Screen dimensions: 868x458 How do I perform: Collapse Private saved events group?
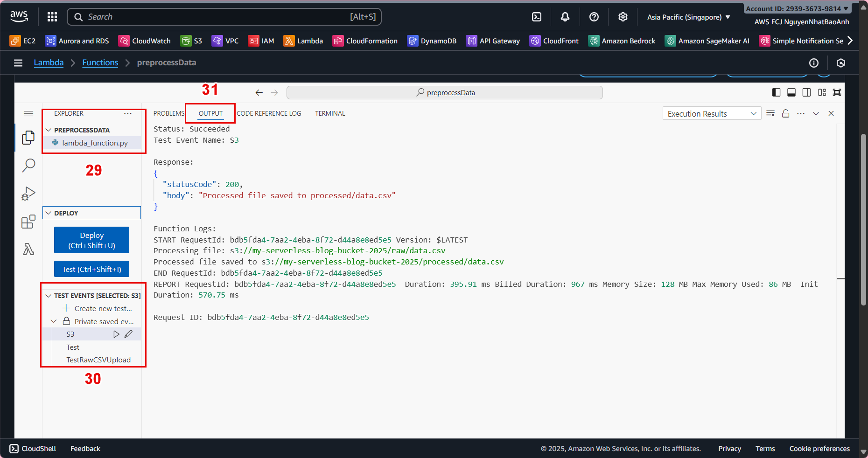[x=54, y=321]
